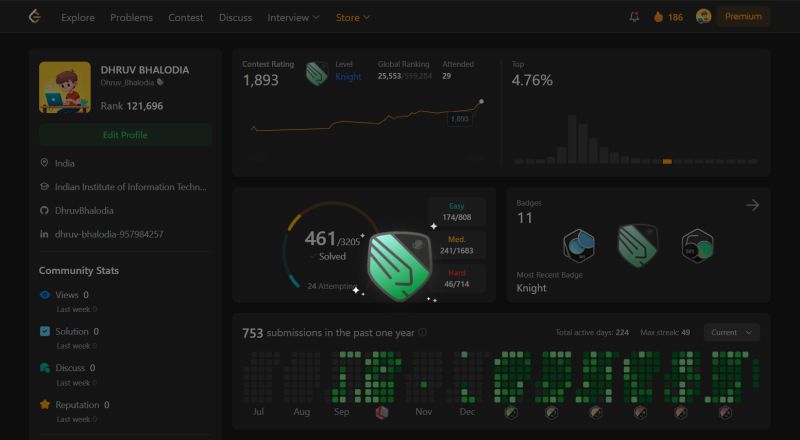Select the Easy 174/808 stat box

pyautogui.click(x=457, y=212)
